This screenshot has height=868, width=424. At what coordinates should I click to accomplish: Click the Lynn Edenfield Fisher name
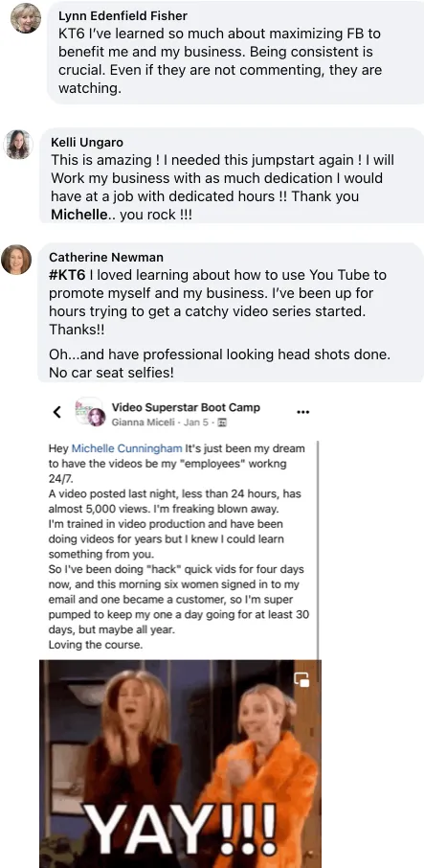coord(123,15)
